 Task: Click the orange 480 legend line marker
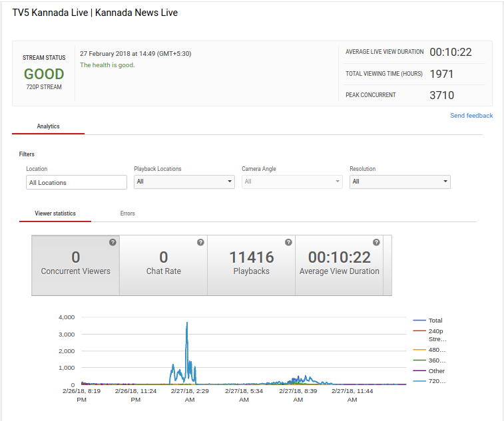tap(419, 349)
